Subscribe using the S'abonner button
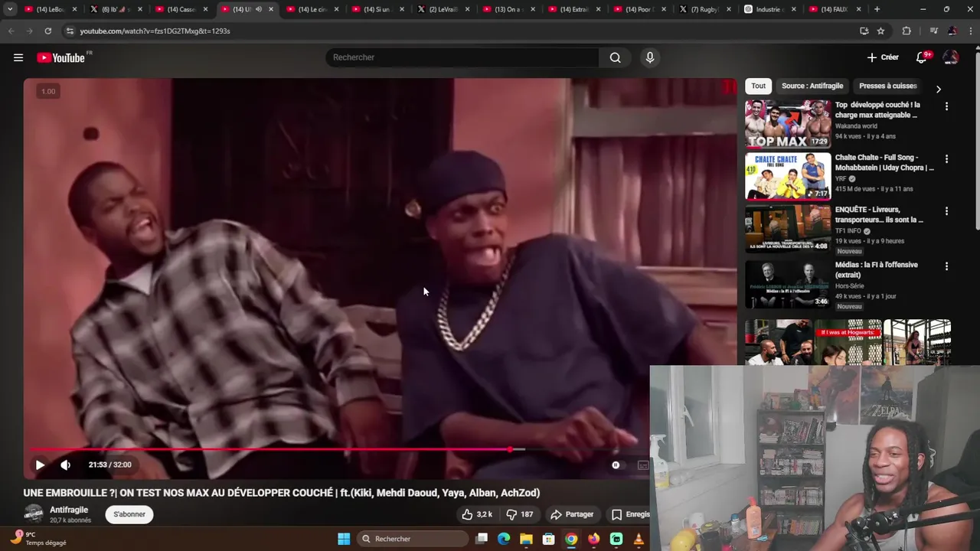Image resolution: width=980 pixels, height=551 pixels. coord(129,514)
